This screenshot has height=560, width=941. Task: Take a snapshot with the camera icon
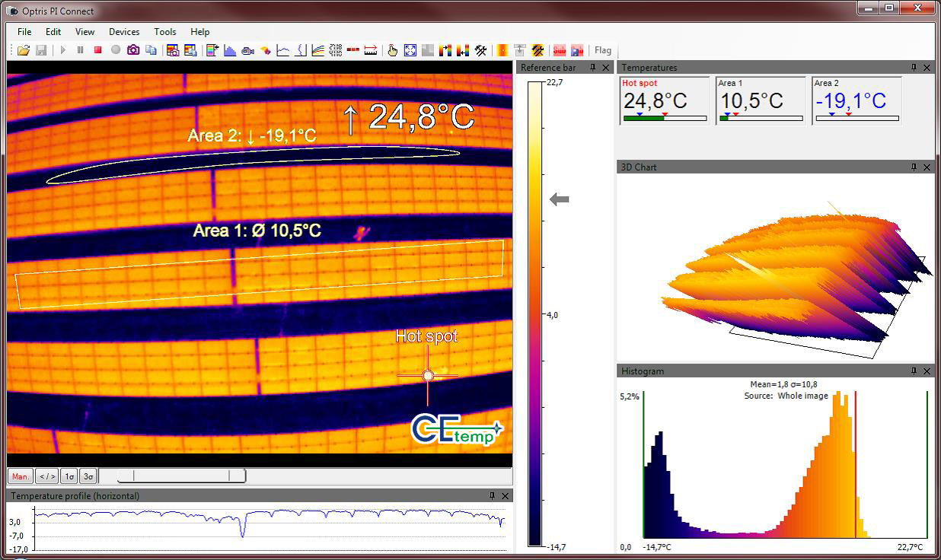tap(133, 50)
